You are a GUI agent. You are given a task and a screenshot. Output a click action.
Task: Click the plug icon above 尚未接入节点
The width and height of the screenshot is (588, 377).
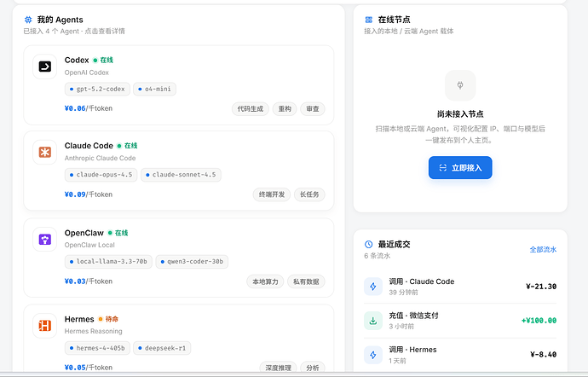click(x=460, y=85)
